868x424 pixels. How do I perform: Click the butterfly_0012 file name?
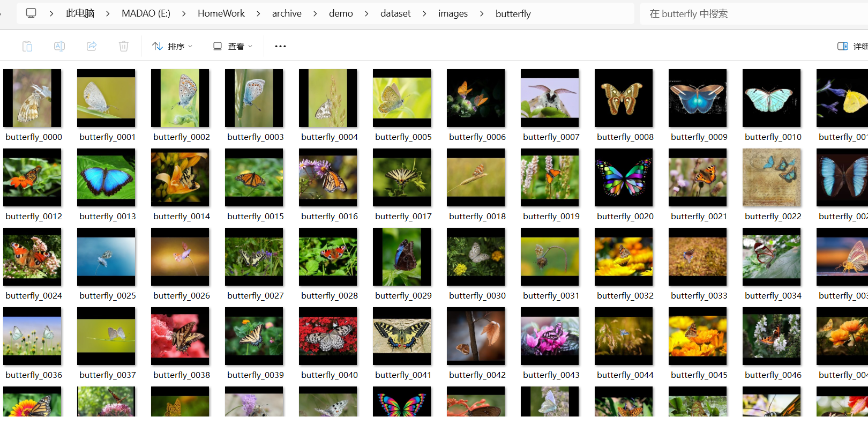pos(34,217)
